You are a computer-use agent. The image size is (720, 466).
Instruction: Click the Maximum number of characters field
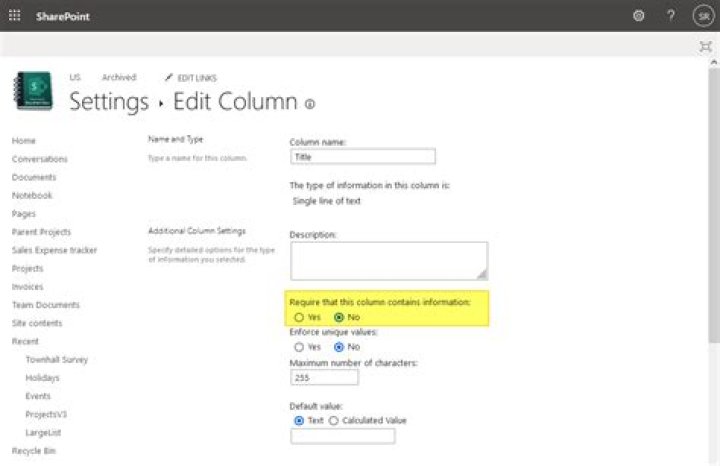tap(324, 377)
